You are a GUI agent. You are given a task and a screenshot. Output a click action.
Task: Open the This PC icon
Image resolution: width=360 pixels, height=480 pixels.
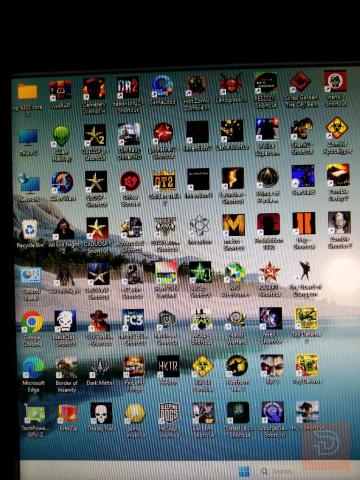28,138
